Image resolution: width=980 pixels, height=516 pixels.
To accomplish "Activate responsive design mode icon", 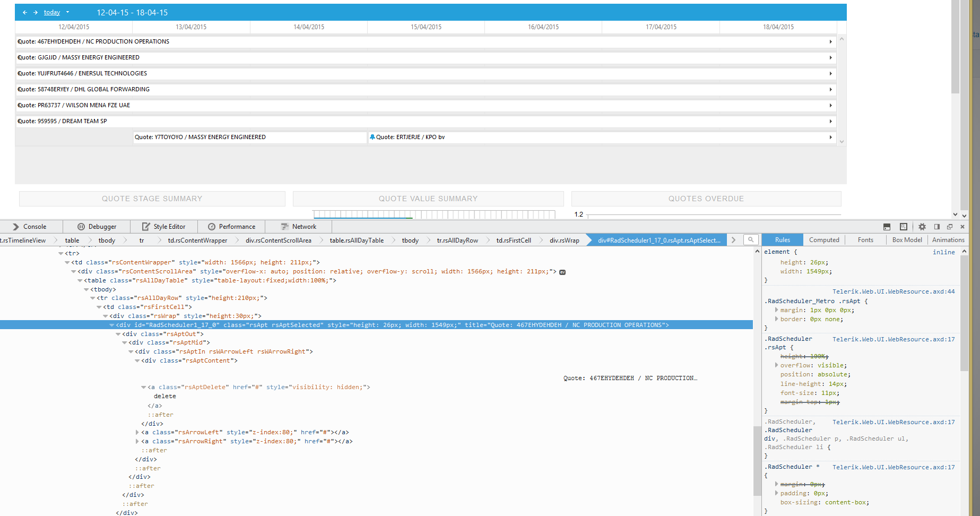I will coord(904,227).
